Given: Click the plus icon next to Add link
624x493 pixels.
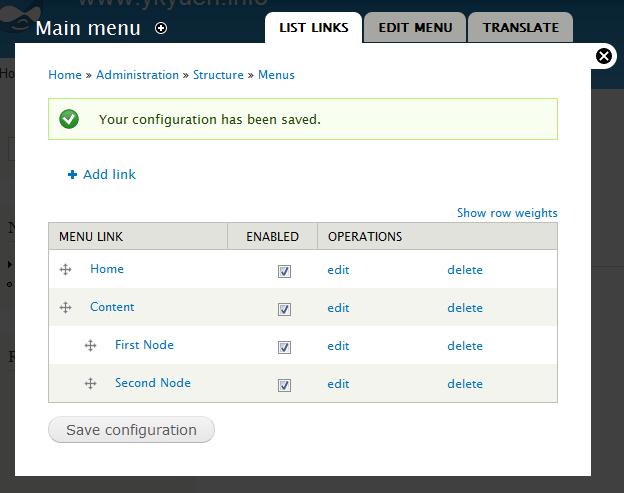Looking at the screenshot, I should point(72,175).
